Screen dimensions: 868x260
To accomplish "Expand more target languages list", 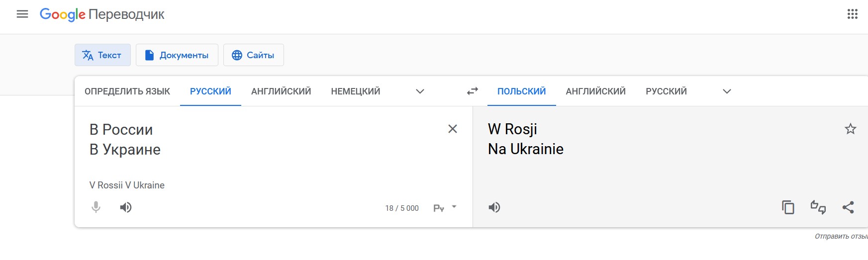I will click(x=727, y=91).
